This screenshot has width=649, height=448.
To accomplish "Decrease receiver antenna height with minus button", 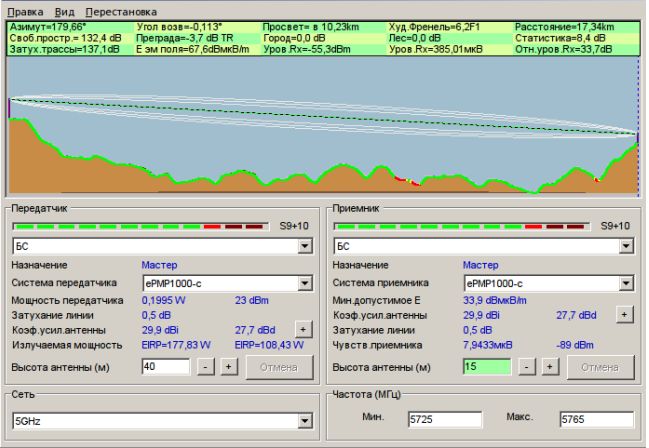I will (x=525, y=367).
